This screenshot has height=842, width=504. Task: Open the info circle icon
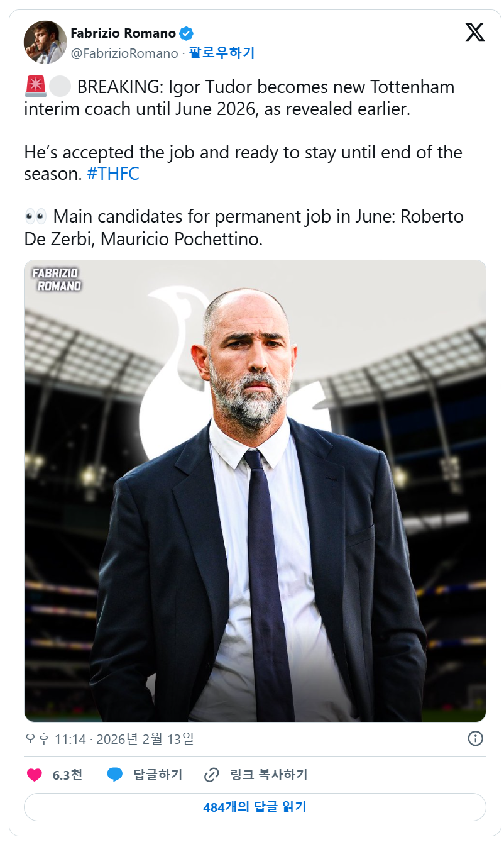click(476, 738)
